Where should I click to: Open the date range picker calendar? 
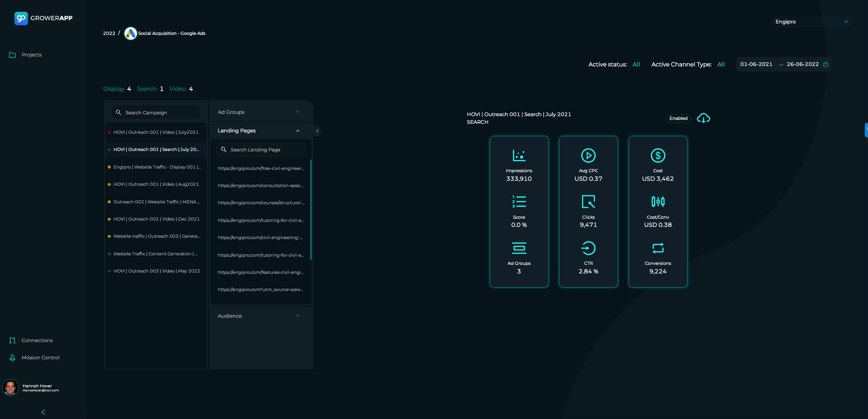(826, 64)
